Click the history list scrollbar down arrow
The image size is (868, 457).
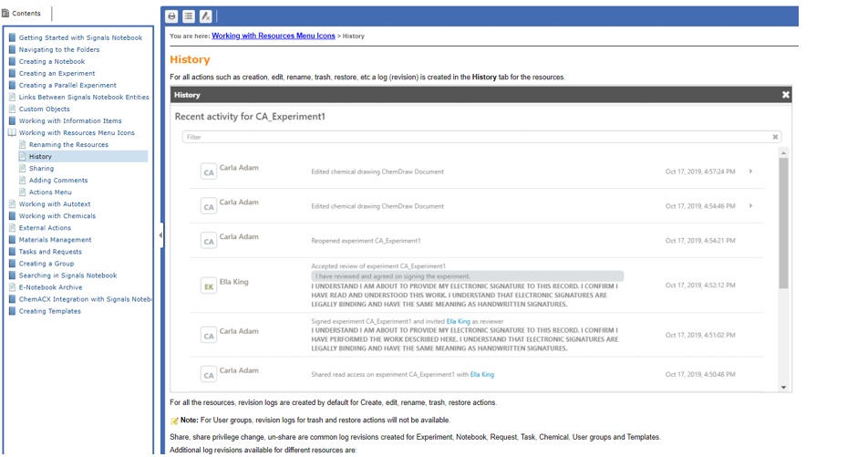[783, 387]
